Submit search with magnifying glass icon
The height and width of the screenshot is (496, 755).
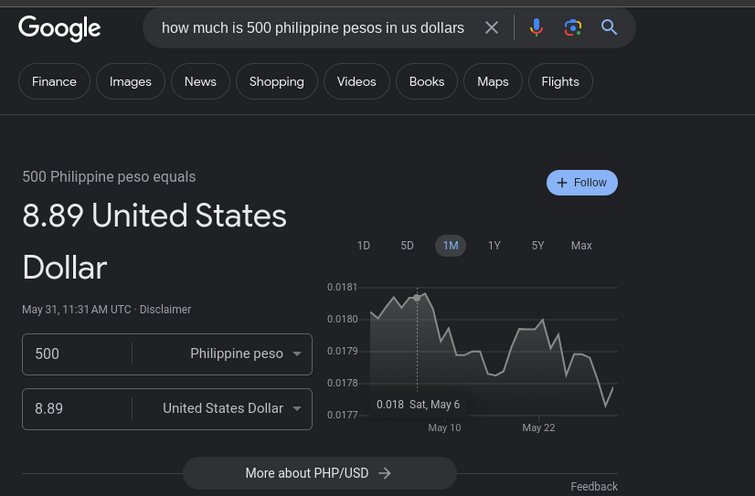609,27
